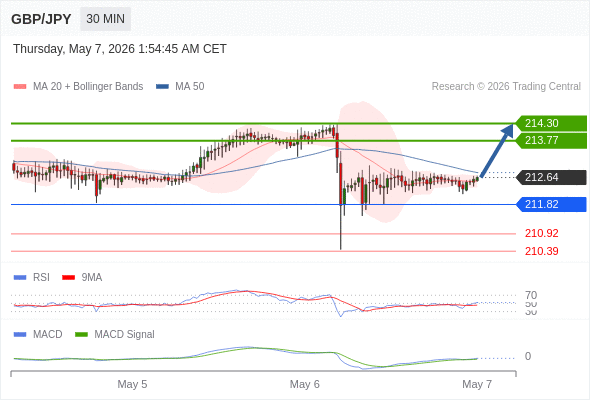
Task: Click the GBP/JPY pair title
Action: tap(41, 19)
